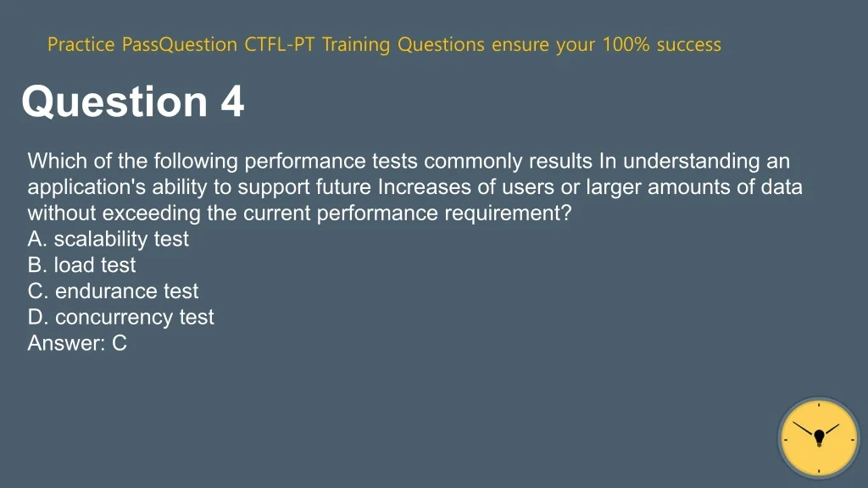Click the number "4" in the heading

tap(232, 103)
